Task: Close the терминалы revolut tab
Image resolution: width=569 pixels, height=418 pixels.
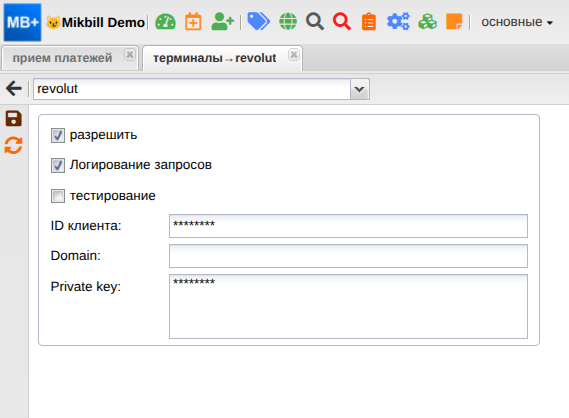Action: 294,55
